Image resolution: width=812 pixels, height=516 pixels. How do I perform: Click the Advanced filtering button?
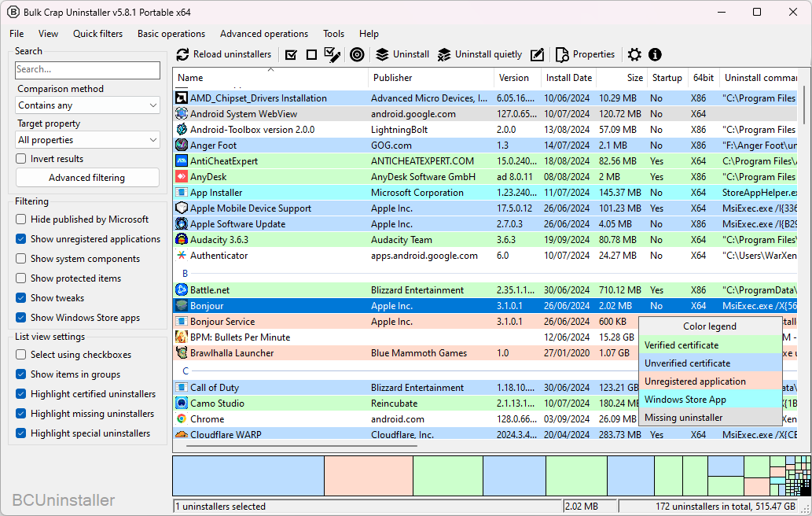(87, 178)
